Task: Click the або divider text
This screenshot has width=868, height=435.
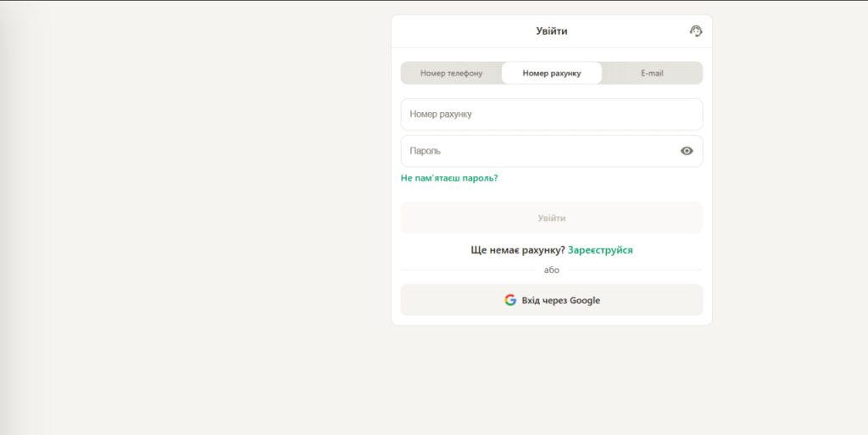Action: [552, 270]
